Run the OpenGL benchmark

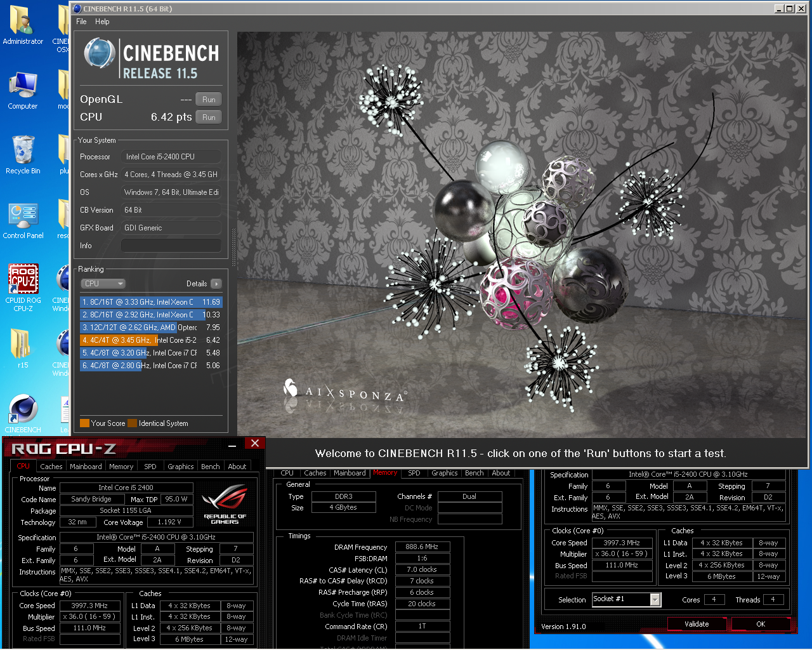(x=209, y=100)
